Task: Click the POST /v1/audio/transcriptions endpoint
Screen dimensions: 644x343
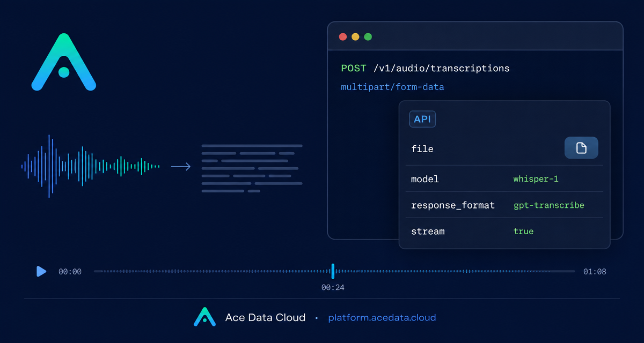Action: click(425, 69)
